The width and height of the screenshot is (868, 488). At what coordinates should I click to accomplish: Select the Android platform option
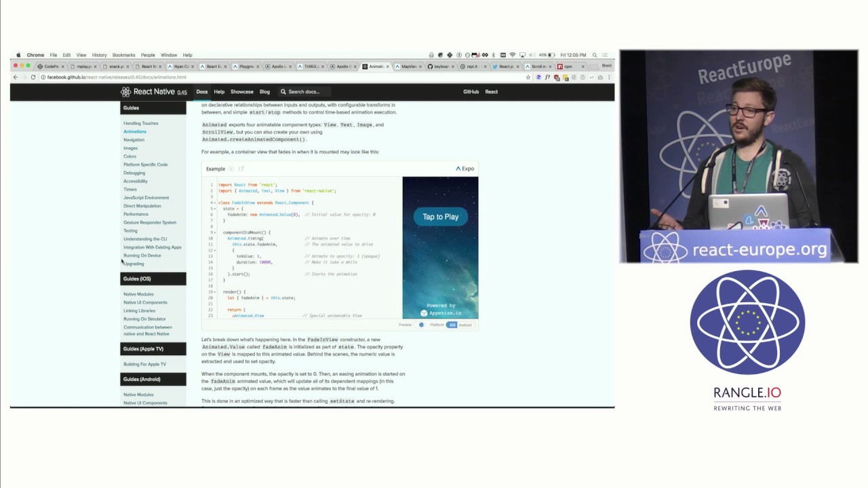tap(465, 325)
